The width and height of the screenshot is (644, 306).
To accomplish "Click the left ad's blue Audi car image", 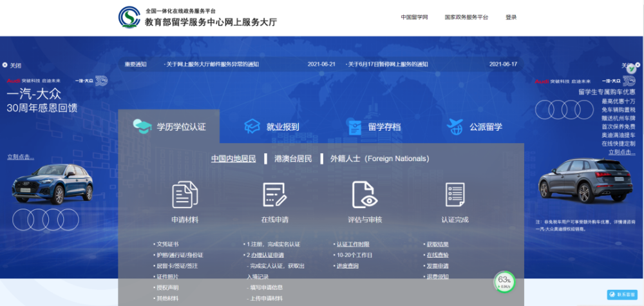I will coord(52,184).
